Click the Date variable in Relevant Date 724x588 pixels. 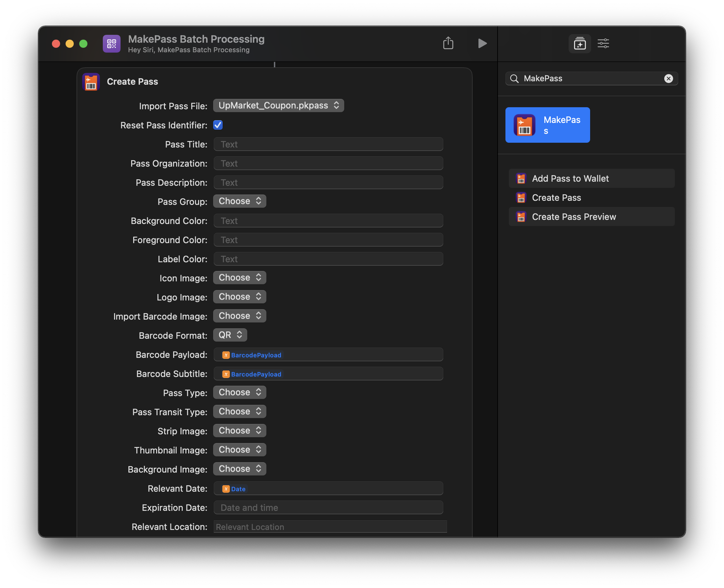[x=234, y=489]
